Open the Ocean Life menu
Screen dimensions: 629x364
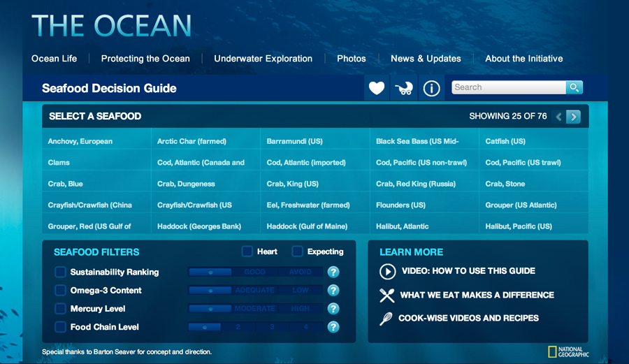(x=55, y=59)
